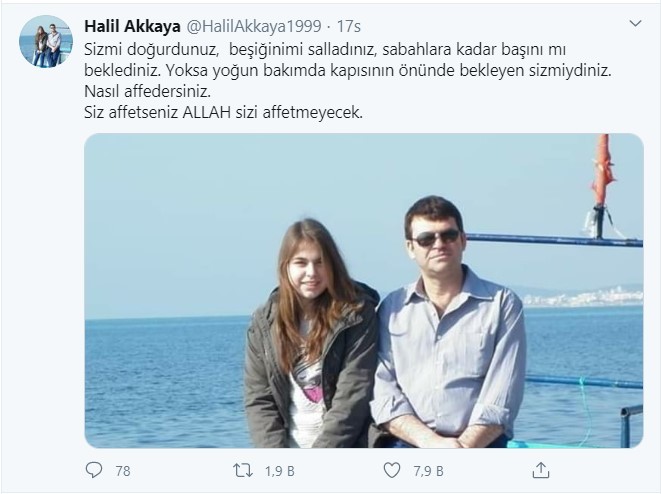Click the display name Halil Akkaya

coord(132,26)
